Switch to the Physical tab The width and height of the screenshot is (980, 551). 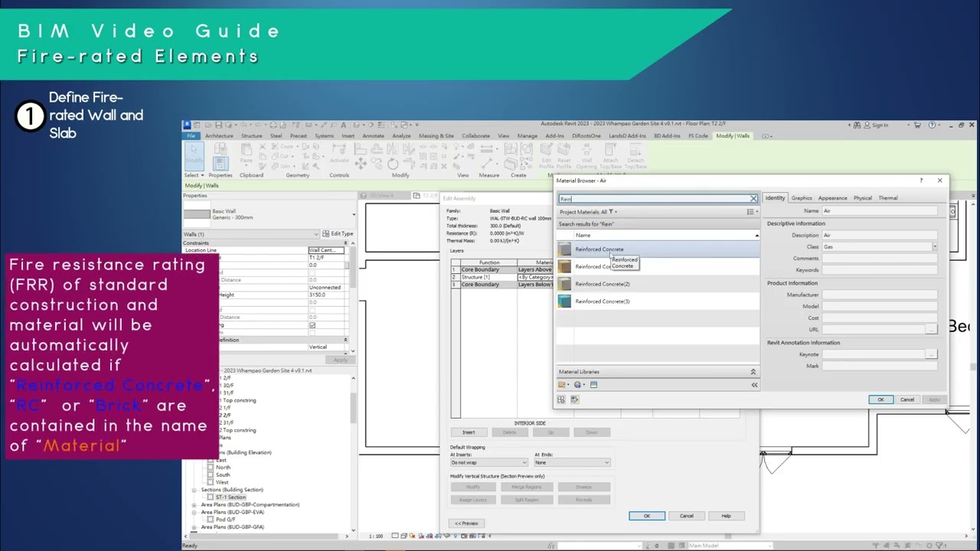863,198
